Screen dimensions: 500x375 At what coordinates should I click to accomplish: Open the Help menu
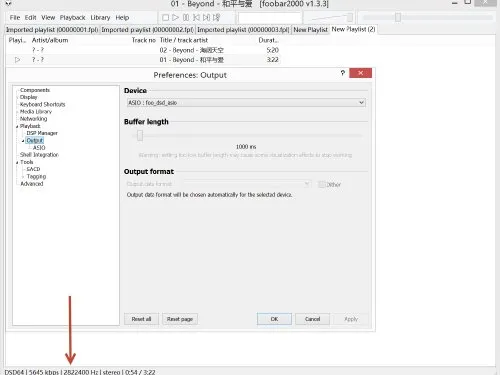122,17
